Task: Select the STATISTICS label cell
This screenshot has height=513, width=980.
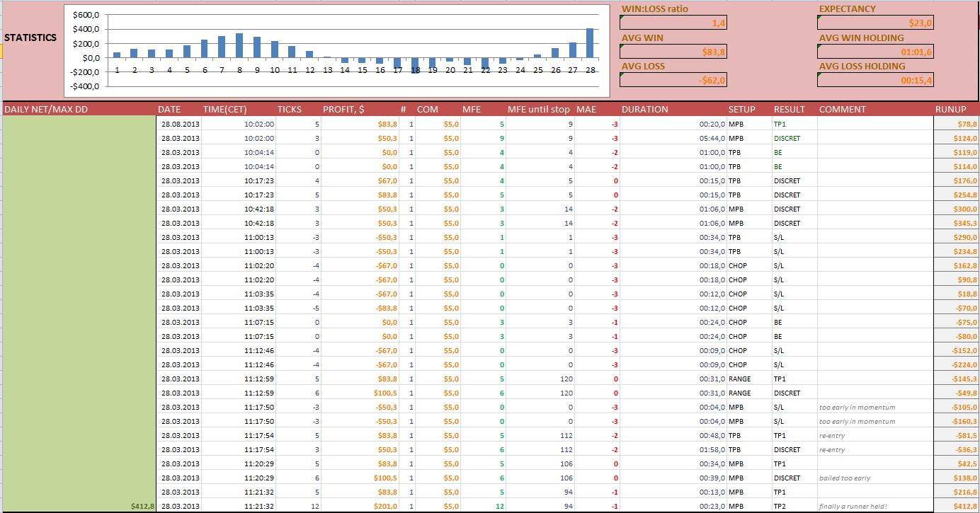Action: 30,38
